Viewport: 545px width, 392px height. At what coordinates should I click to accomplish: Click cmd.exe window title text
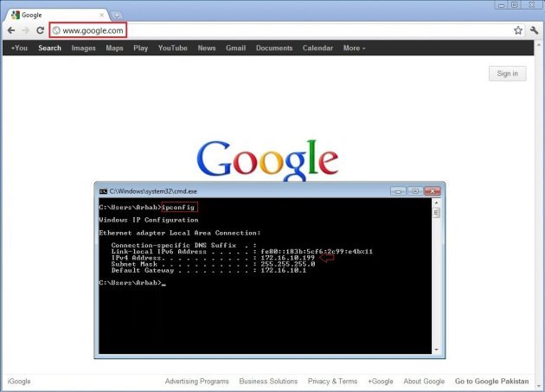(153, 191)
